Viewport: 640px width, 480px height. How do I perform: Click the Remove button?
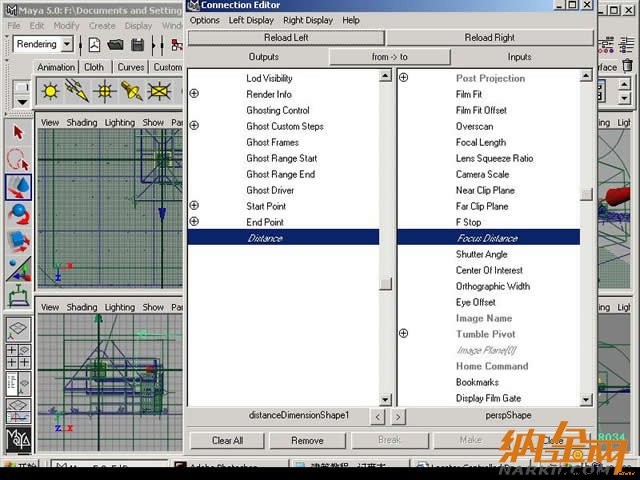307,440
